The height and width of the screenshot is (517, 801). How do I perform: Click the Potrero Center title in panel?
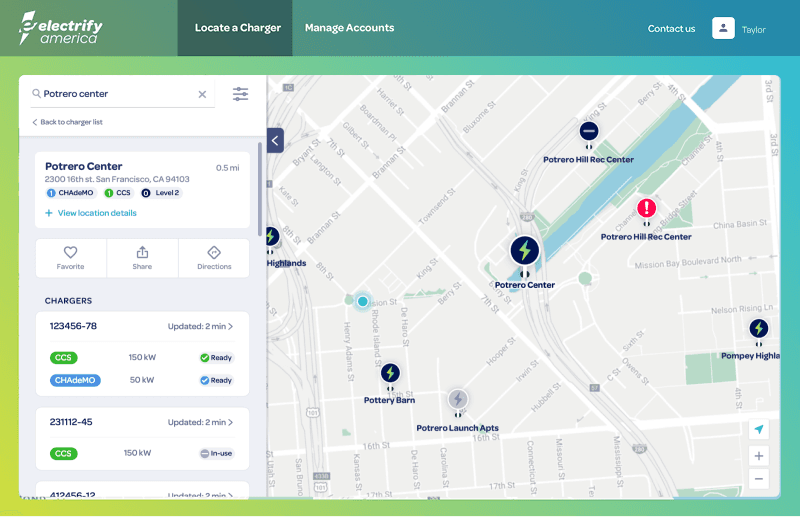pyautogui.click(x=84, y=167)
